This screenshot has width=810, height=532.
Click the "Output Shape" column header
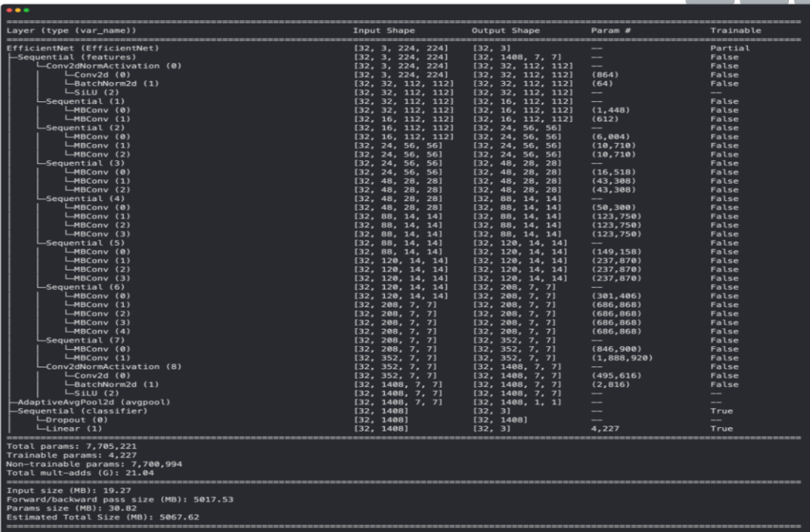(505, 31)
